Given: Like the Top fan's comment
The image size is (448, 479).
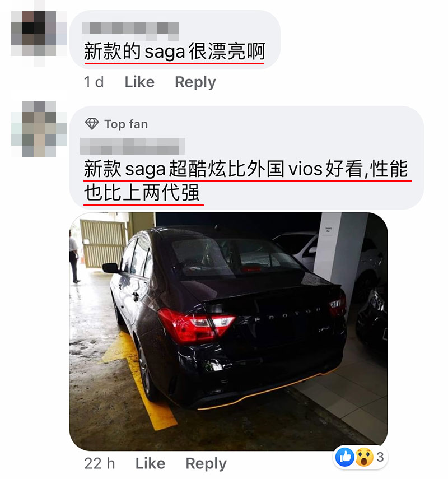Looking at the screenshot, I should point(150,463).
